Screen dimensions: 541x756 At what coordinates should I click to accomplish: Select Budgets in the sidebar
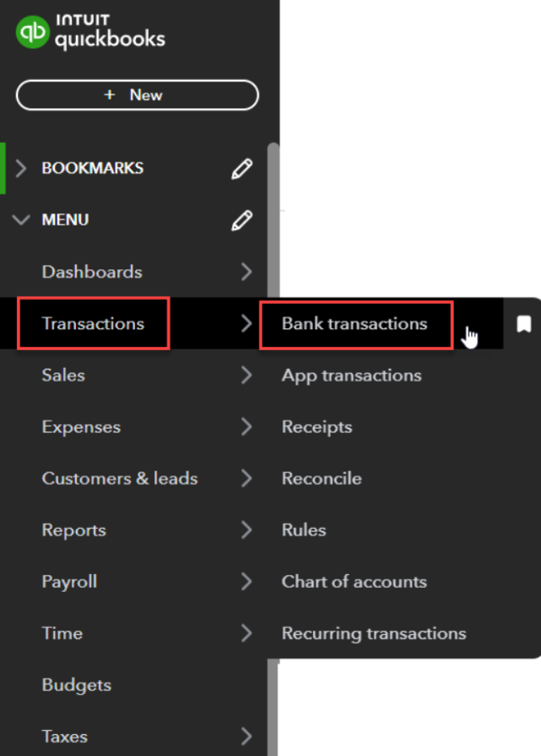click(x=76, y=685)
